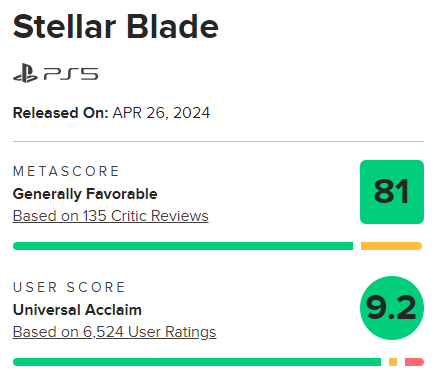The width and height of the screenshot is (434, 382).
Task: Click the 'Generally Favorable' text
Action: (x=85, y=194)
